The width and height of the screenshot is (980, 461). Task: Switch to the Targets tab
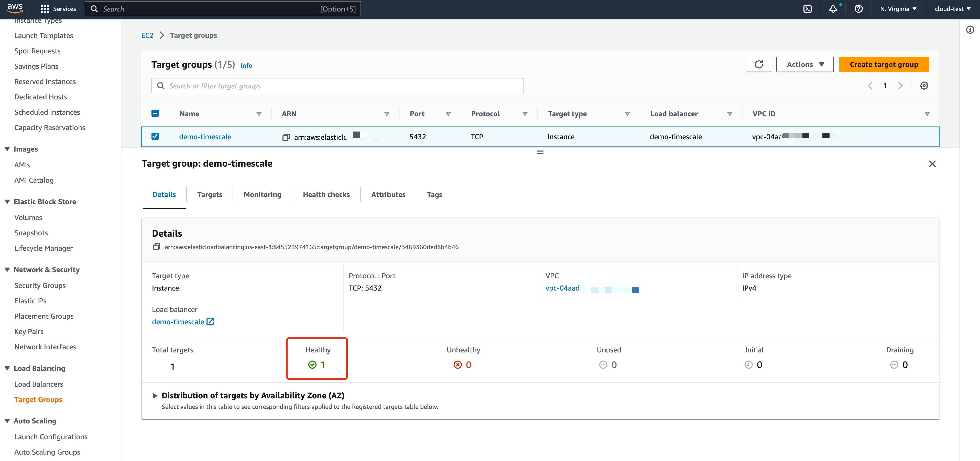click(210, 194)
